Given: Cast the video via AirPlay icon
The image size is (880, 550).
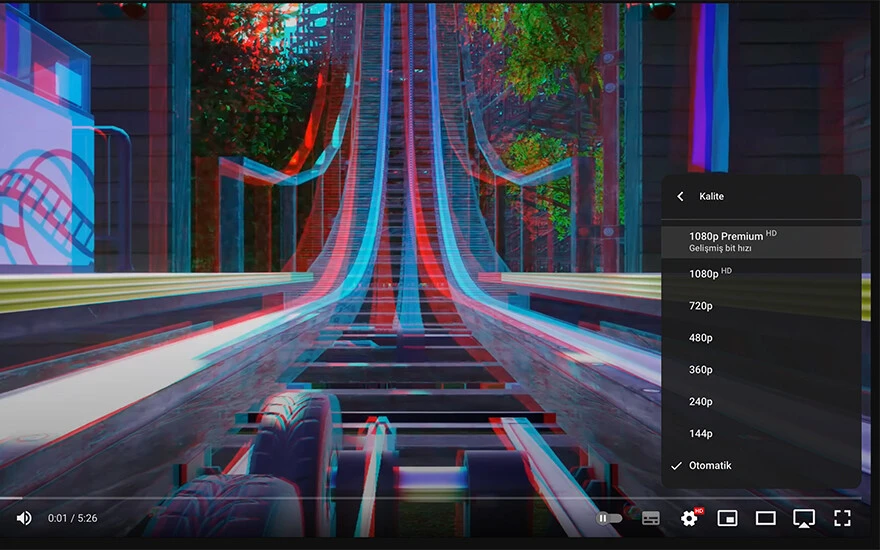Looking at the screenshot, I should point(804,518).
